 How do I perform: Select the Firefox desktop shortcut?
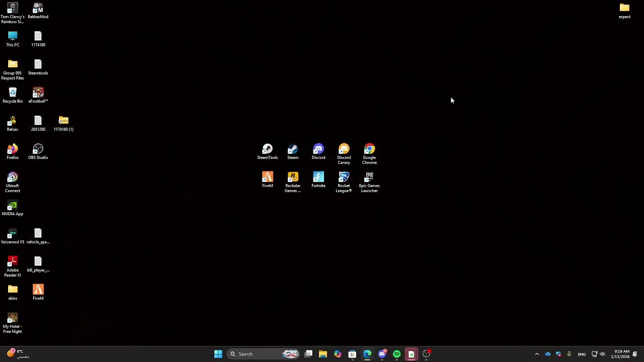coord(13,152)
